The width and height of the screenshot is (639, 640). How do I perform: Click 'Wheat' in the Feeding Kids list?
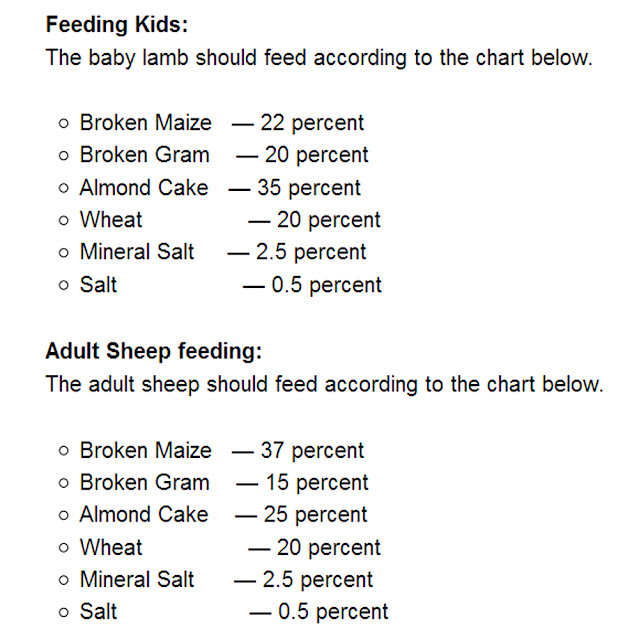click(111, 220)
